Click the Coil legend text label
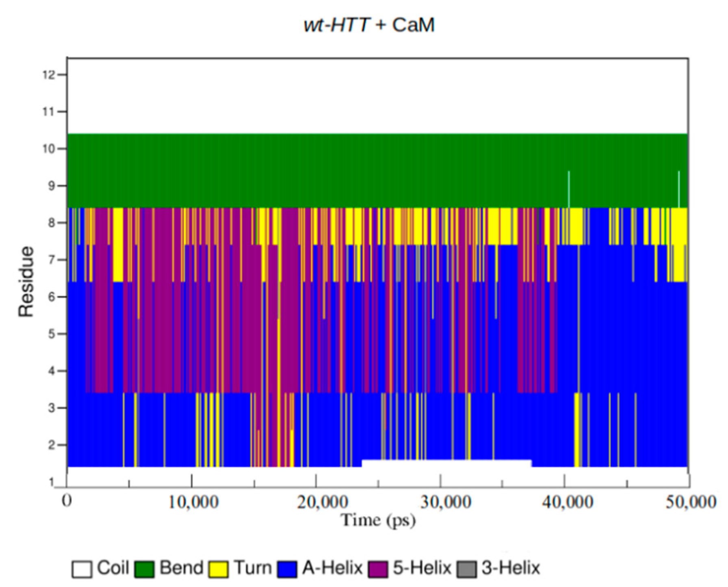The image size is (728, 587). pyautogui.click(x=113, y=568)
